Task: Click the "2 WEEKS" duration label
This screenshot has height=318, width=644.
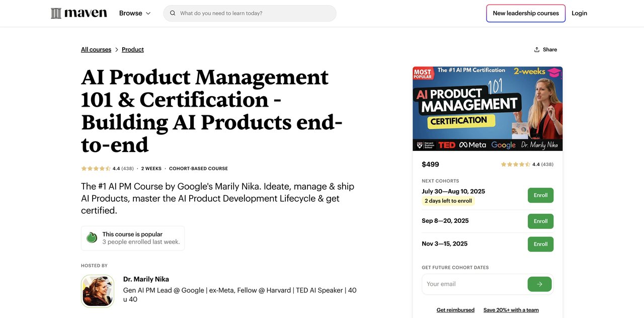Action: [x=151, y=169]
